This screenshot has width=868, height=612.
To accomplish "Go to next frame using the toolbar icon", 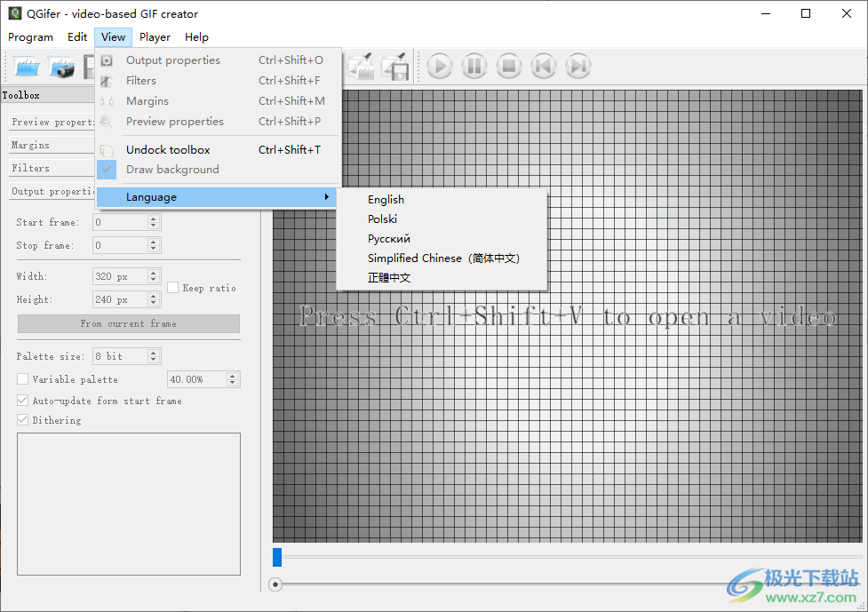I will (578, 67).
